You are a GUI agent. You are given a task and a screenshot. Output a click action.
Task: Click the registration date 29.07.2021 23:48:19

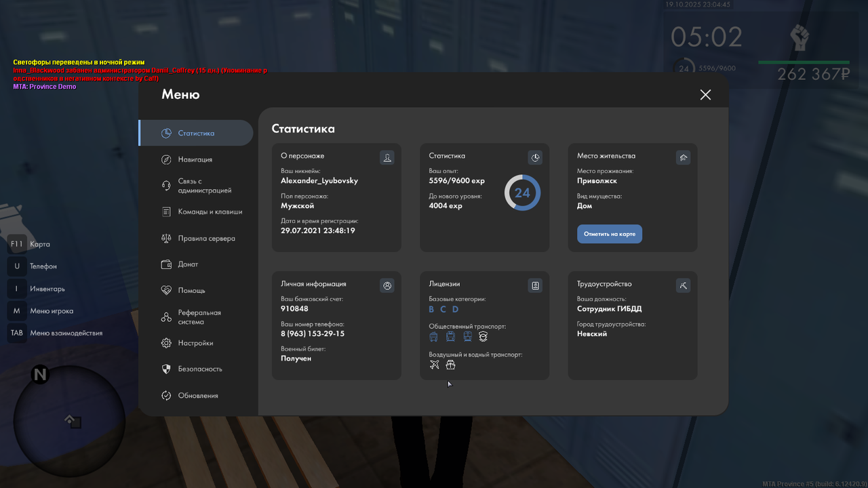(318, 230)
